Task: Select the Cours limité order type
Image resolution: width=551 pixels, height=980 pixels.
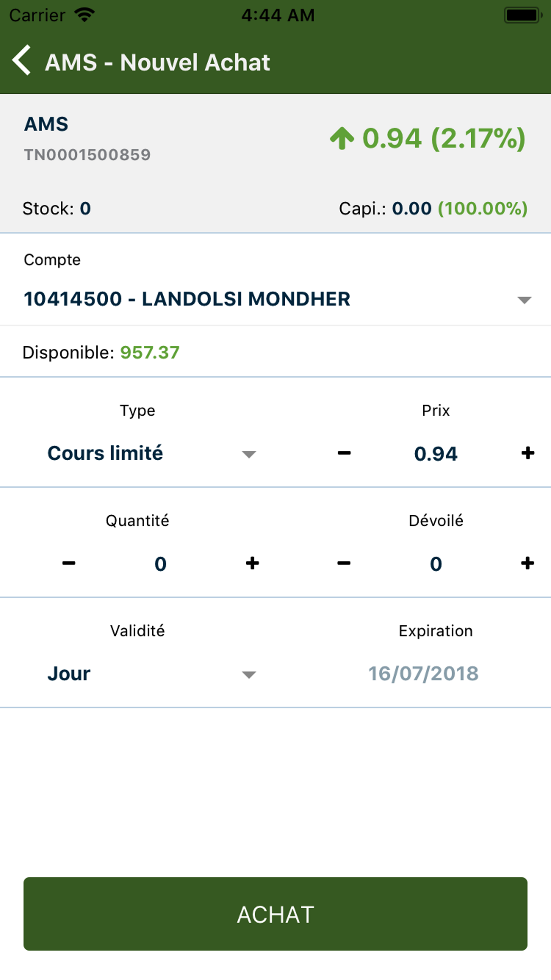Action: tap(105, 453)
